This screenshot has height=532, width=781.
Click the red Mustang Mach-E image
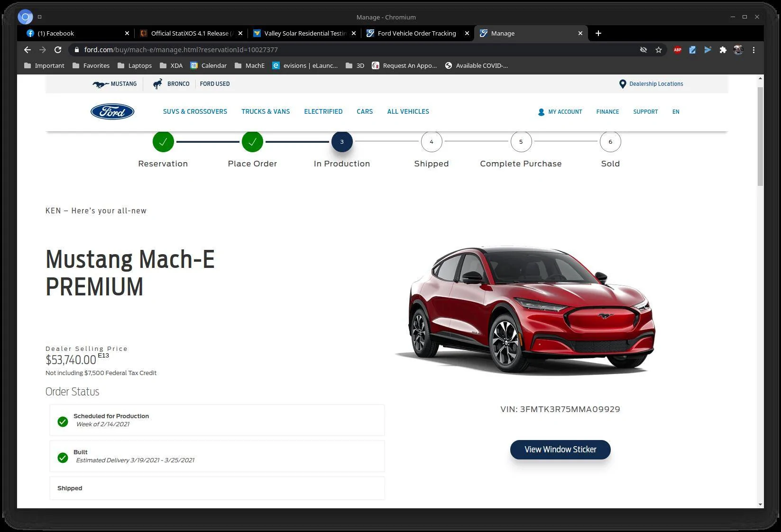coord(525,311)
